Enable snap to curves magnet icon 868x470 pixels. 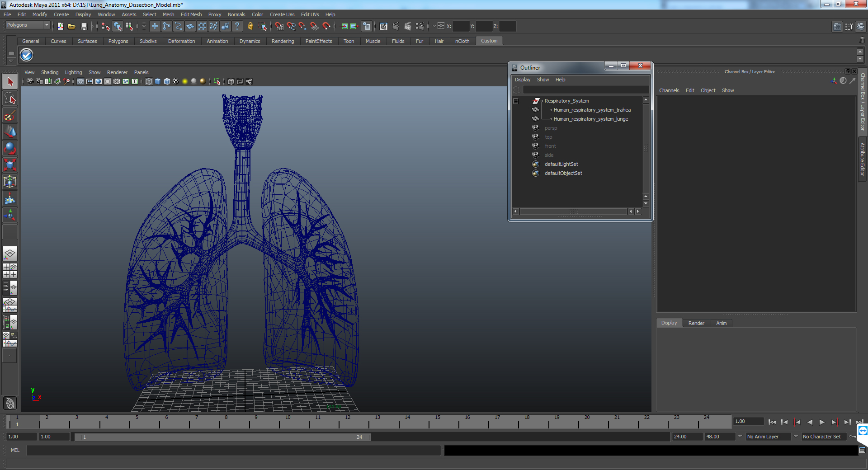[291, 26]
